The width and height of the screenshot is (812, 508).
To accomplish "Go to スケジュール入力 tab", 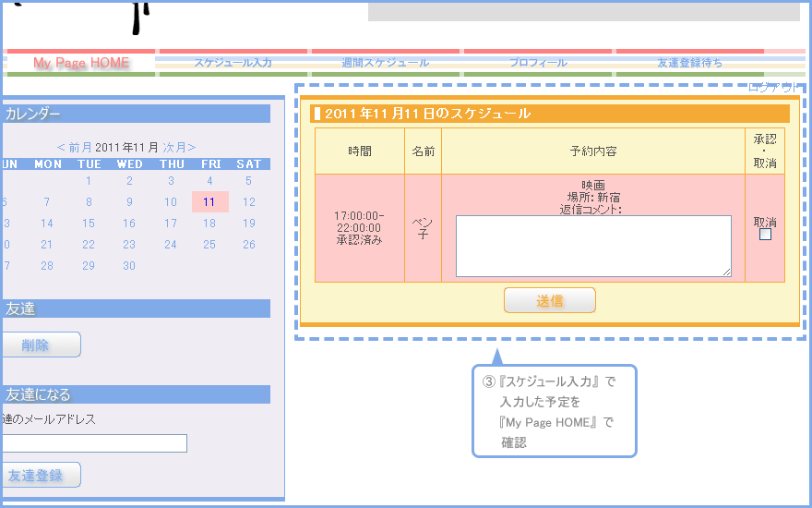I will (233, 63).
